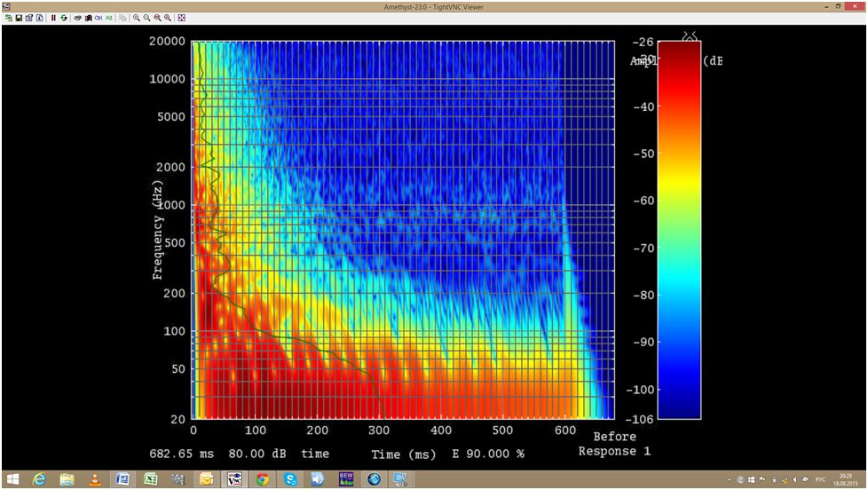Zoom out of the remote view
The width and height of the screenshot is (868, 490).
pyautogui.click(x=147, y=18)
